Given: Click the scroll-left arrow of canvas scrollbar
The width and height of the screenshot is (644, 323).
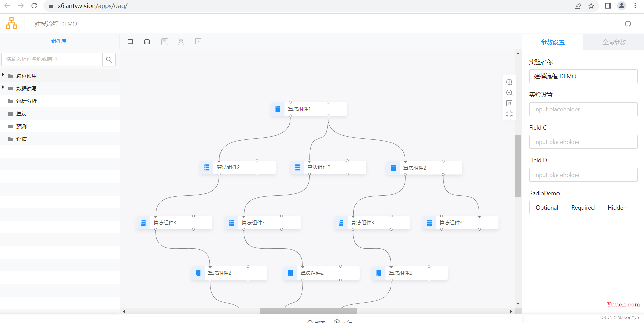Looking at the screenshot, I should 124,311.
